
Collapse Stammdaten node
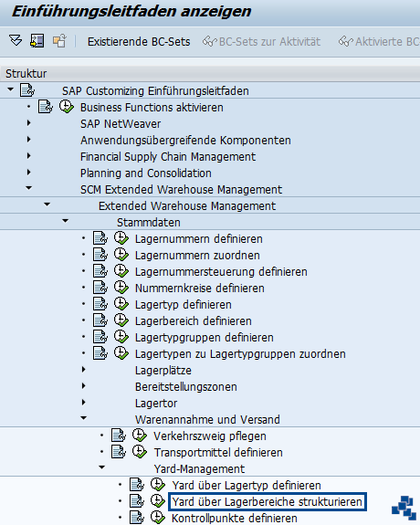(66, 221)
